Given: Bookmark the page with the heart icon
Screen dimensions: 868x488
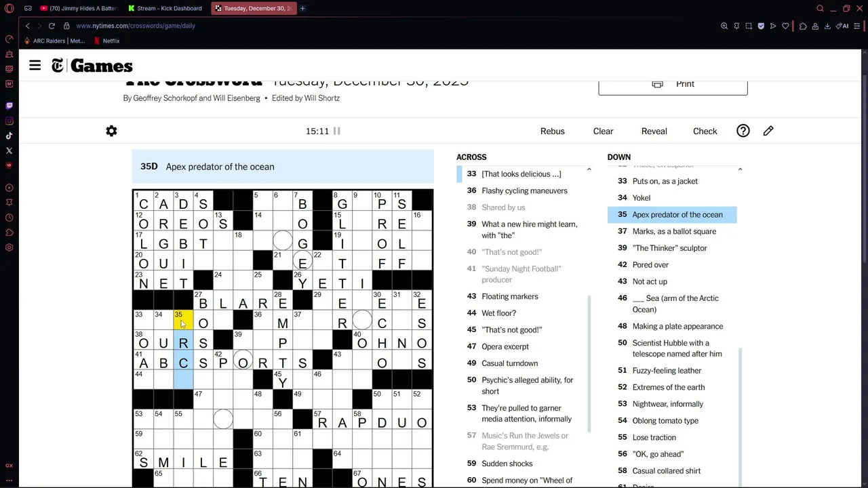Looking at the screenshot, I should 785,26.
